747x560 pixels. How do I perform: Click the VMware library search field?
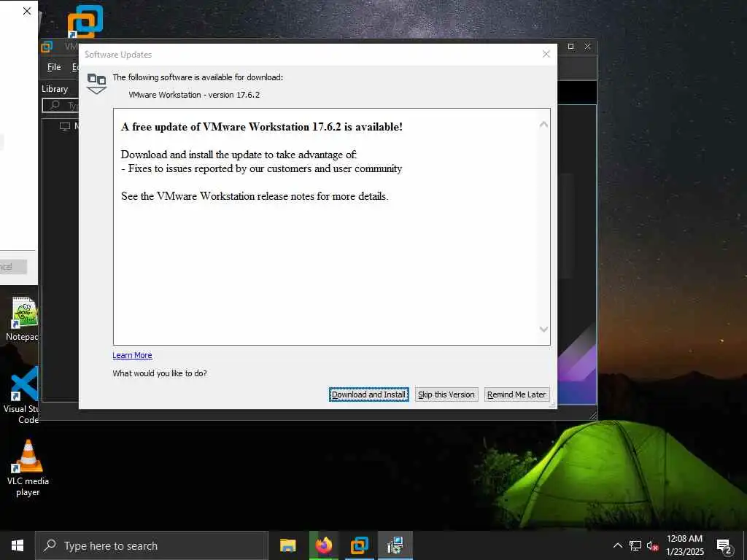(x=61, y=105)
